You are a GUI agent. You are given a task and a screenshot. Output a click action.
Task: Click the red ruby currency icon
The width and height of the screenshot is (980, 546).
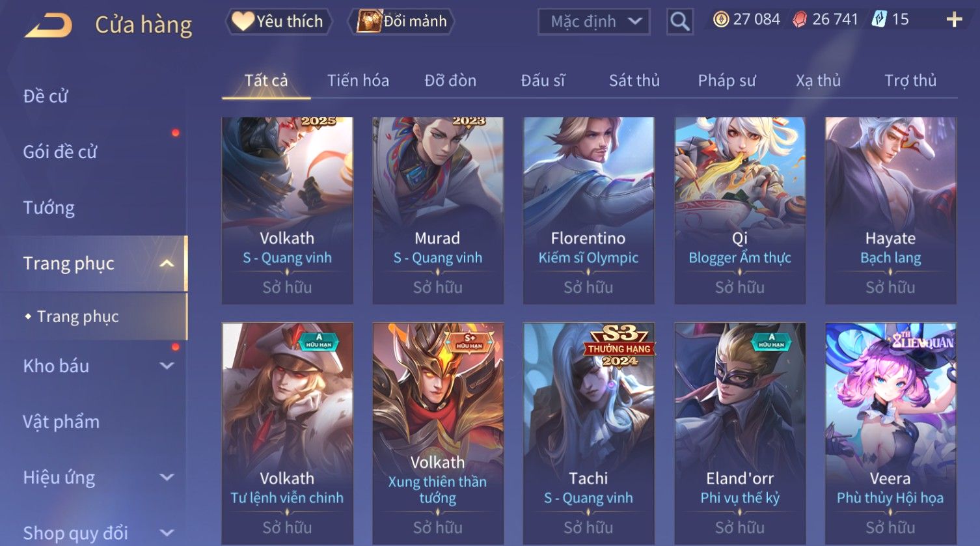click(800, 20)
